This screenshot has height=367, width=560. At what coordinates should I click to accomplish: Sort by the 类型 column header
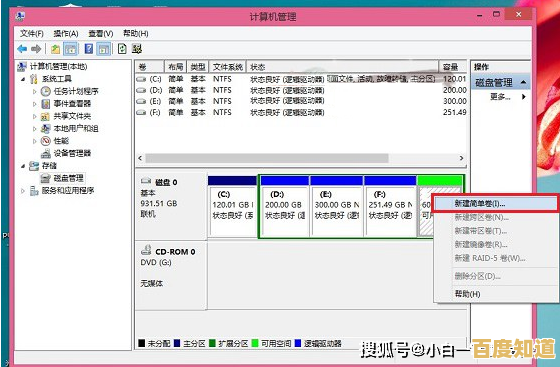[x=198, y=67]
